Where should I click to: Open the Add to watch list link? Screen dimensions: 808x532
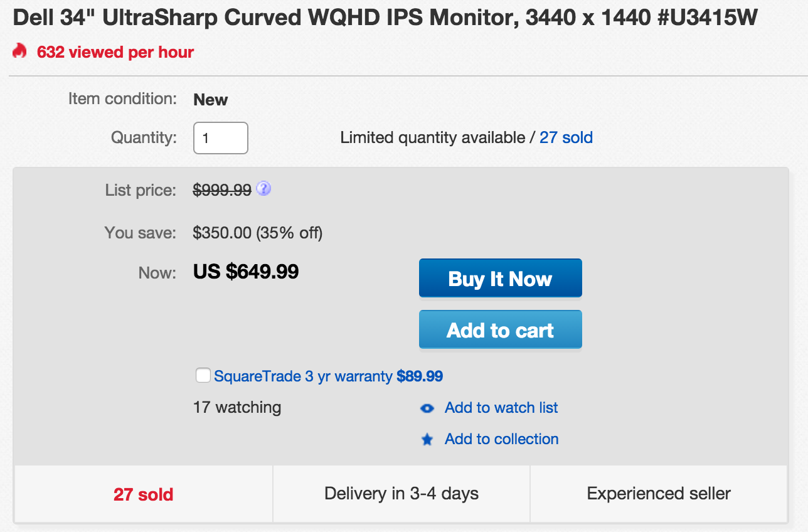pyautogui.click(x=501, y=408)
